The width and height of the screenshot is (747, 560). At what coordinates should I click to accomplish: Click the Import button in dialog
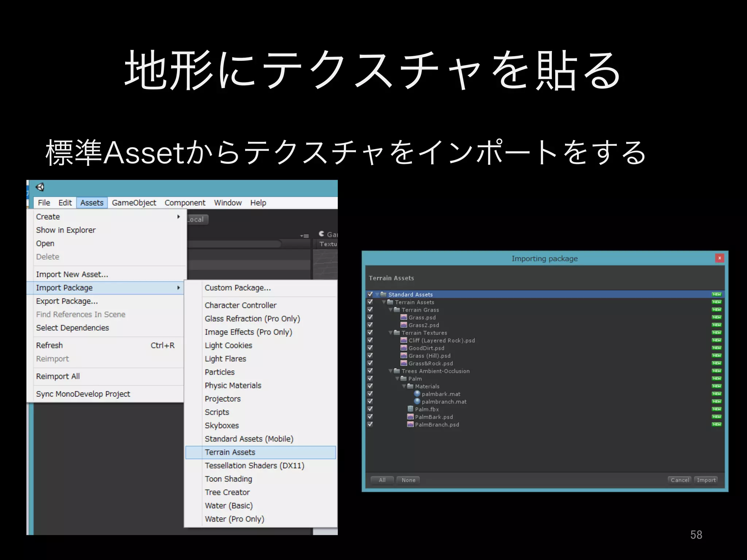706,480
